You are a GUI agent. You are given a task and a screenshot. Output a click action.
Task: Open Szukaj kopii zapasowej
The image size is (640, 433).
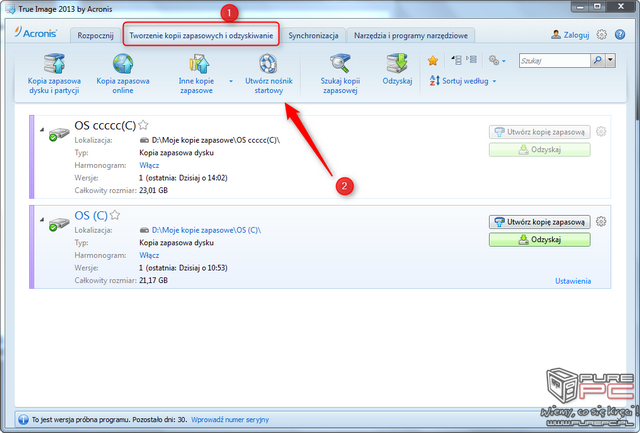coord(340,74)
